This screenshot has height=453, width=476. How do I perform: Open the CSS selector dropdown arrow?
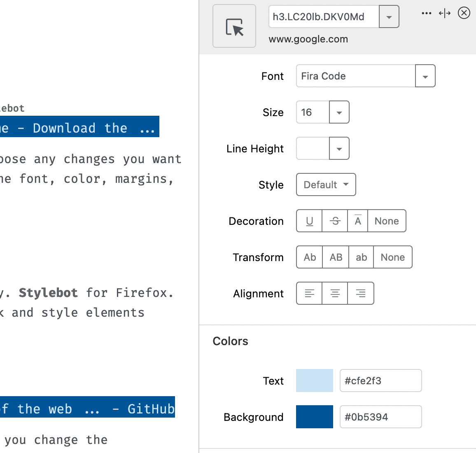389,16
